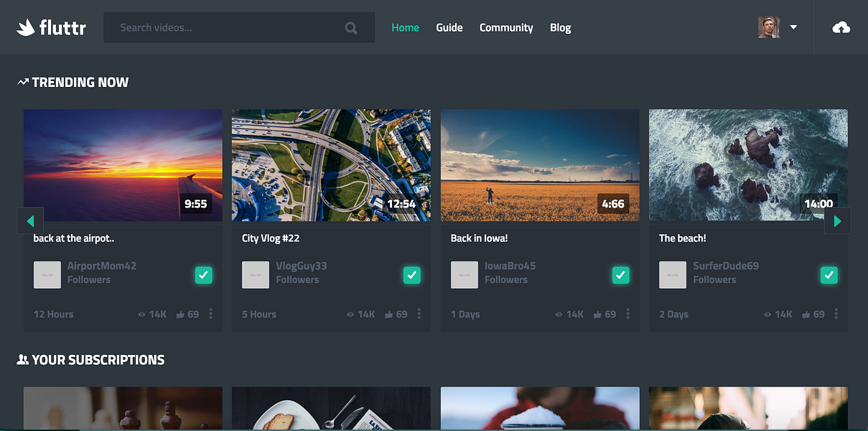Viewport: 868px width, 431px height.
Task: Go to the Community page
Action: (x=506, y=27)
